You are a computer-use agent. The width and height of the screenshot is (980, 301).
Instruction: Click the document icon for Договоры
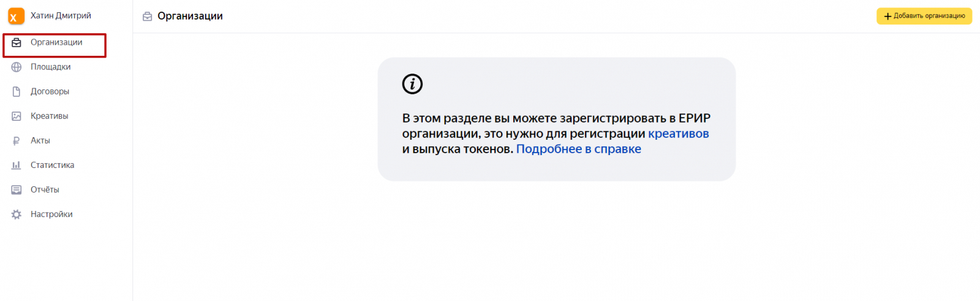pyautogui.click(x=17, y=91)
